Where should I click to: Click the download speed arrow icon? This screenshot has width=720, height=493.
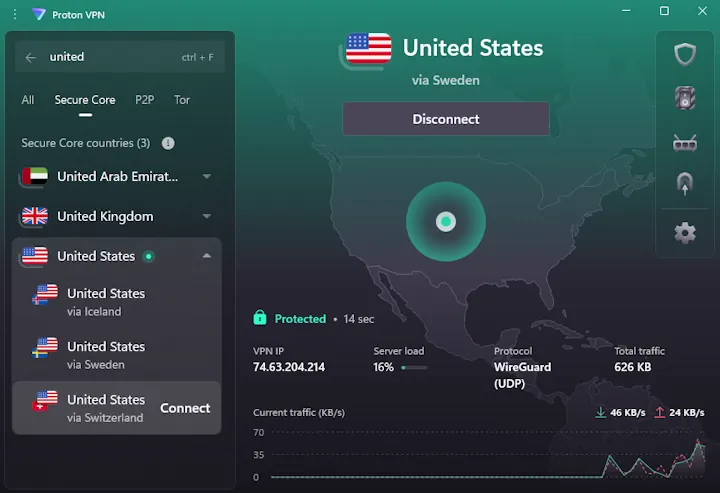601,412
